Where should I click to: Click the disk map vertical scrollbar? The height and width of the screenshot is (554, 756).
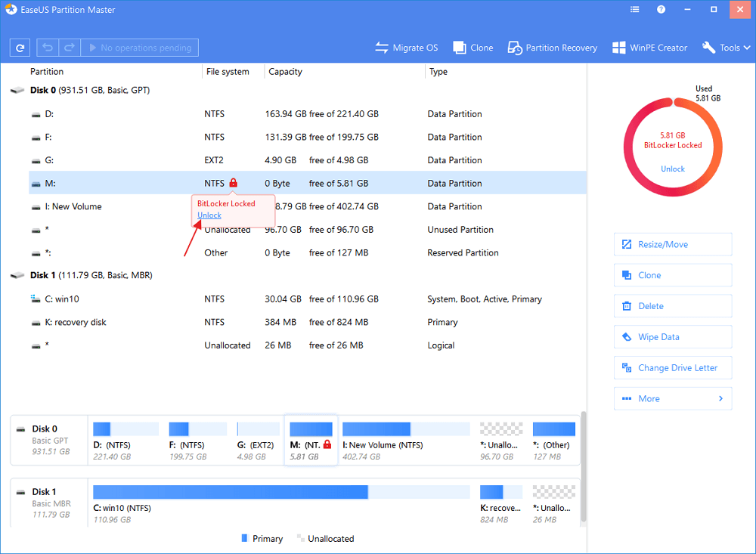point(584,466)
